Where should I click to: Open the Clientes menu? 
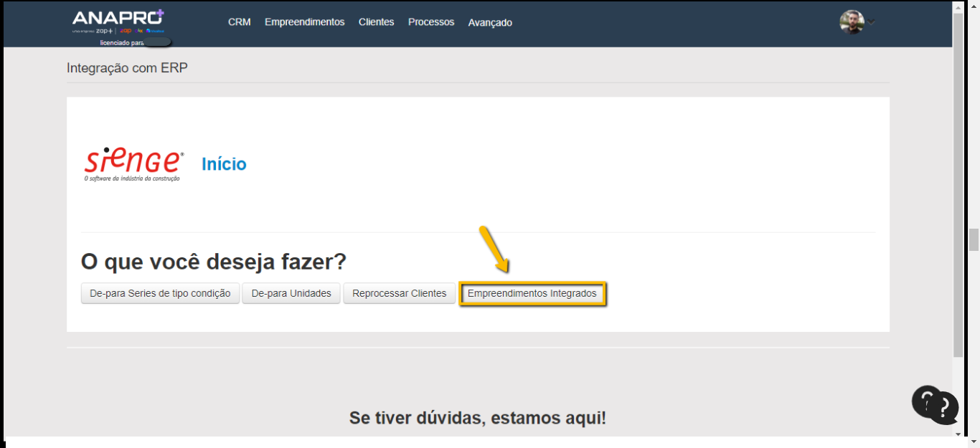376,22
